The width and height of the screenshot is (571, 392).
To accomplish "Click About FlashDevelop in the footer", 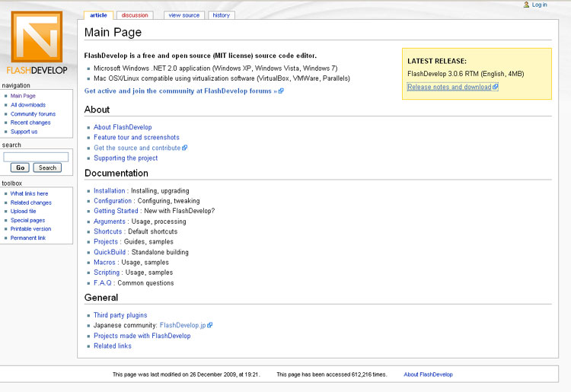I will (428, 374).
